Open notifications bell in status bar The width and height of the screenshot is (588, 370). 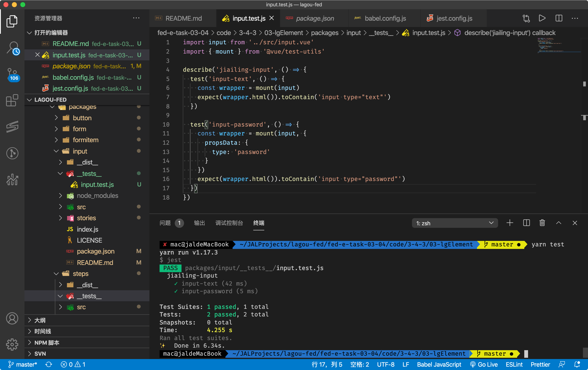pos(577,364)
